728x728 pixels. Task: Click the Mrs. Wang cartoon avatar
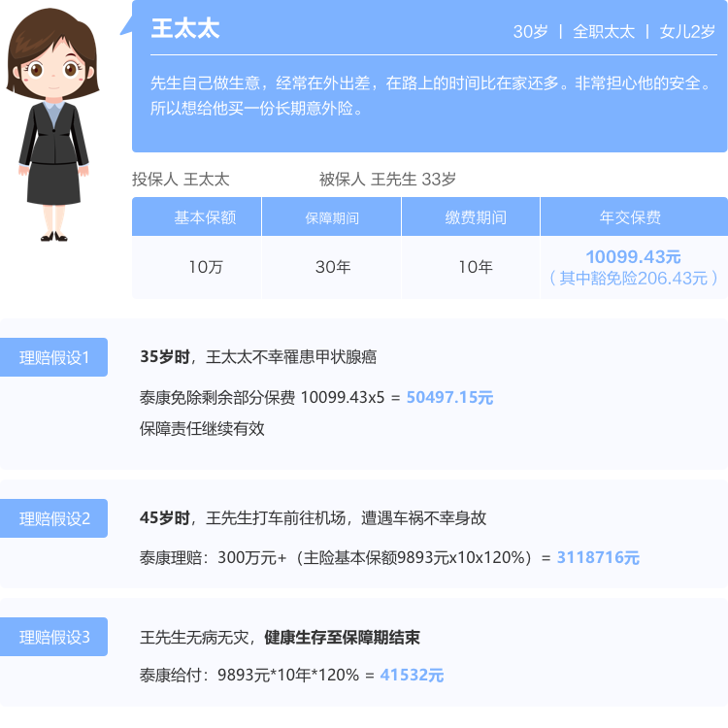[x=53, y=124]
